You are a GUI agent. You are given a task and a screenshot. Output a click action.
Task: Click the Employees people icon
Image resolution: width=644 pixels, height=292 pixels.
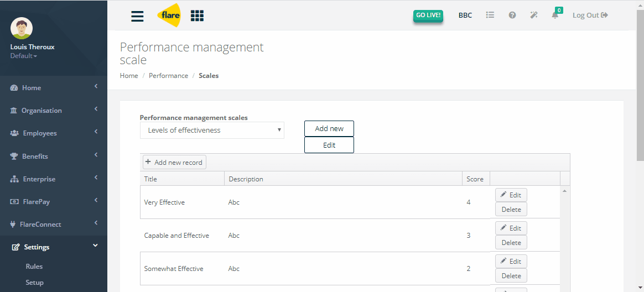pyautogui.click(x=14, y=133)
